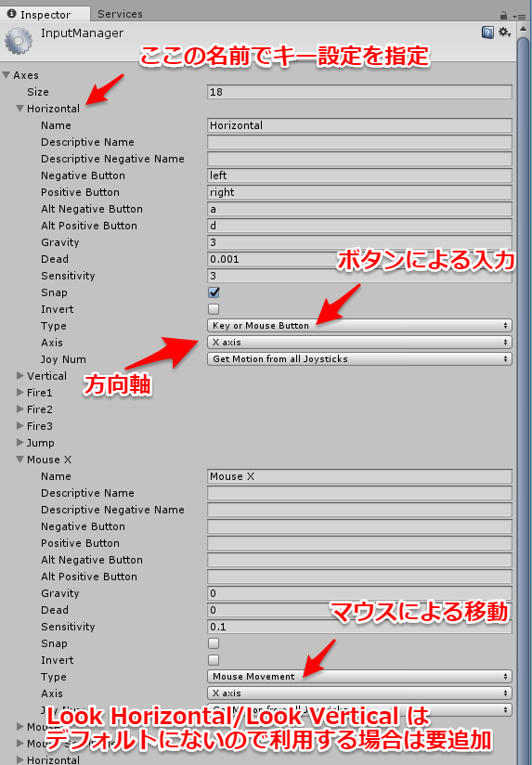Click the InputManager title text
This screenshot has width=532, height=765.
pos(82,33)
